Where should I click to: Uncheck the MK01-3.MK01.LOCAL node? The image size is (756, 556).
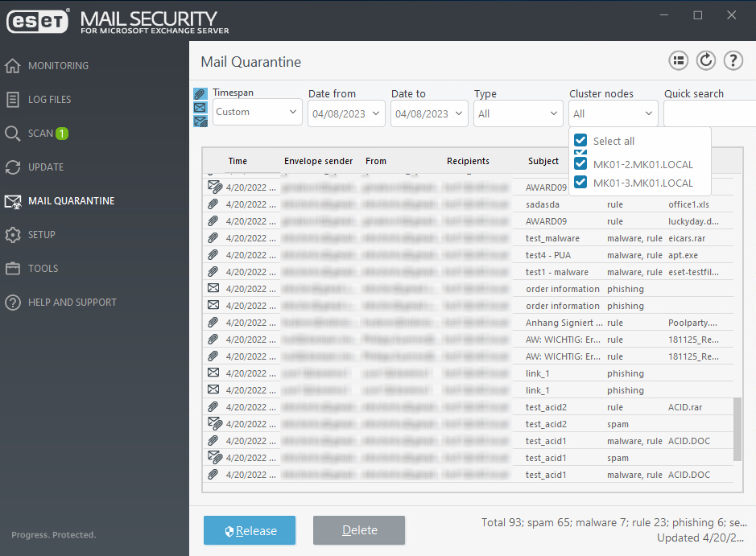pyautogui.click(x=580, y=183)
